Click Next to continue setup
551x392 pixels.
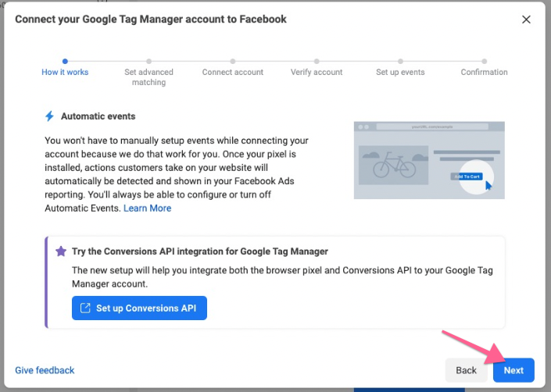(x=513, y=370)
